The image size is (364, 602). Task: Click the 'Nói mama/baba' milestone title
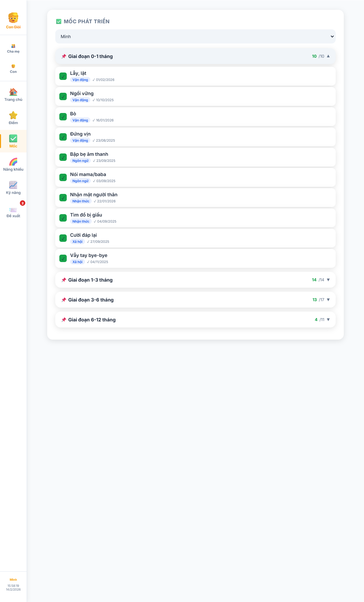tap(88, 174)
